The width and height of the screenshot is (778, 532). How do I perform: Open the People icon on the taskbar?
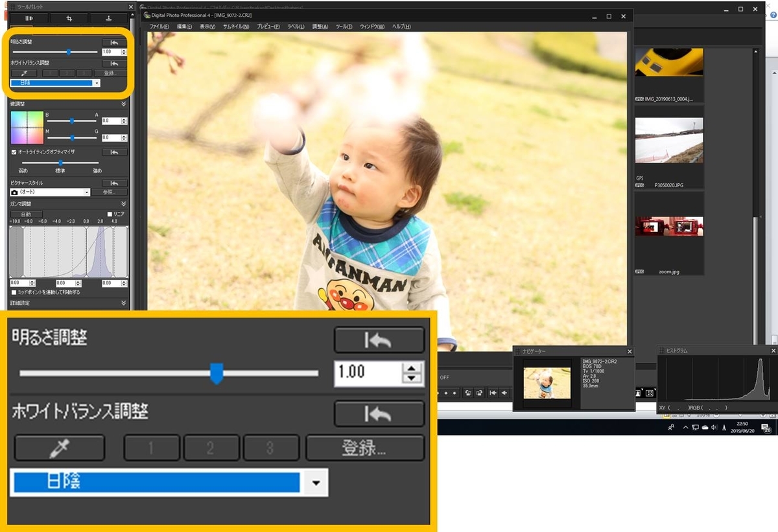point(671,428)
